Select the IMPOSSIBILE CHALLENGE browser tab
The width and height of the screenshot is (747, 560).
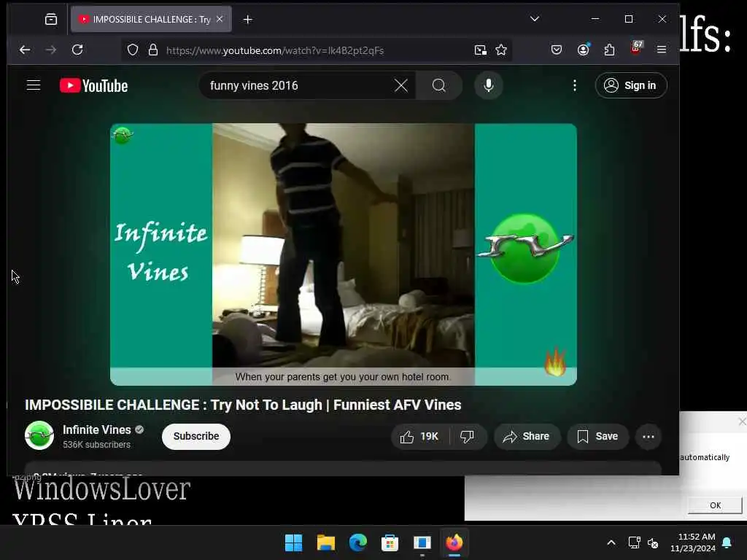click(151, 19)
